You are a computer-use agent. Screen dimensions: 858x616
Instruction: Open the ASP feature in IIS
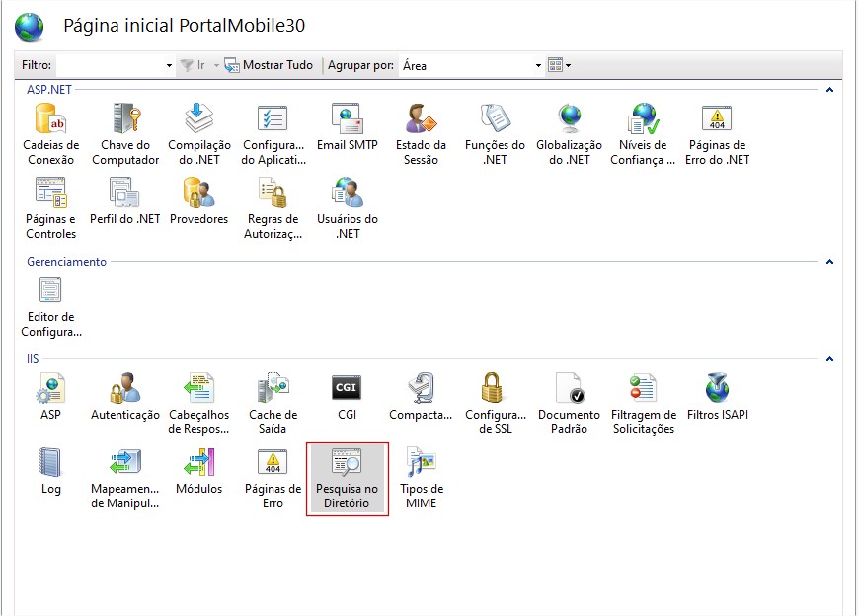coord(51,397)
